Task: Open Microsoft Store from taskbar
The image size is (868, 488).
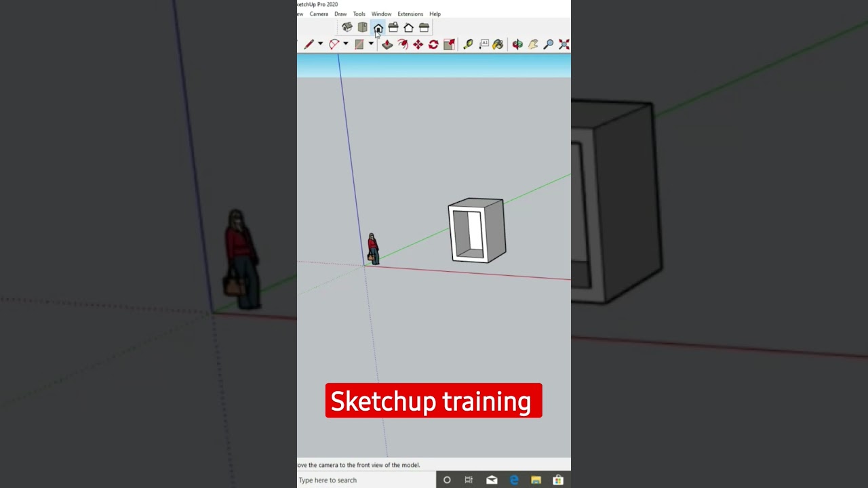Action: tap(558, 480)
